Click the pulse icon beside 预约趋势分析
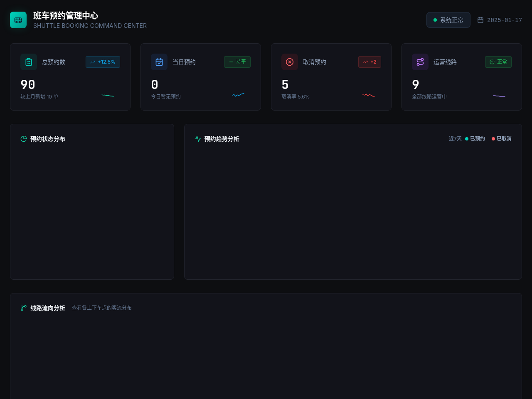532x399 pixels. [x=198, y=139]
